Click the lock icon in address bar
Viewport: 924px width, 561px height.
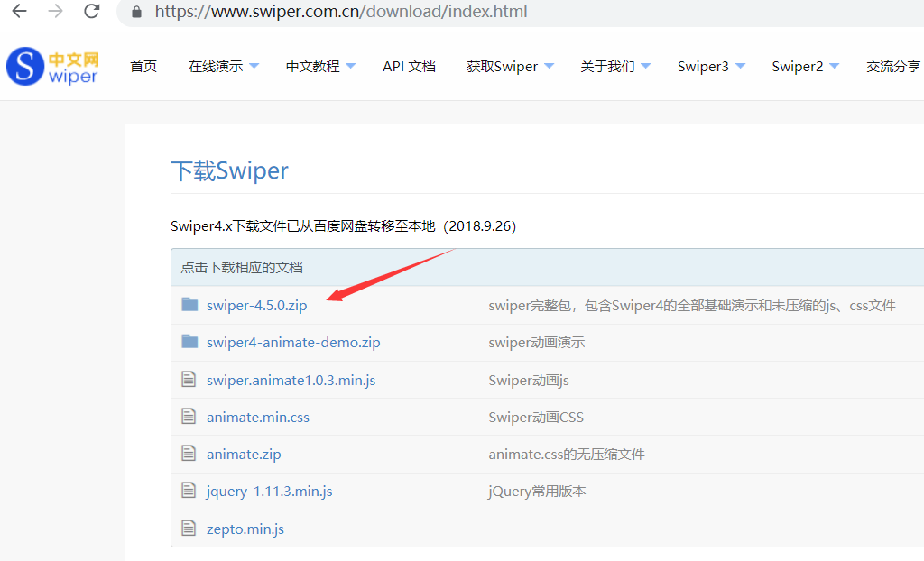click(x=137, y=12)
